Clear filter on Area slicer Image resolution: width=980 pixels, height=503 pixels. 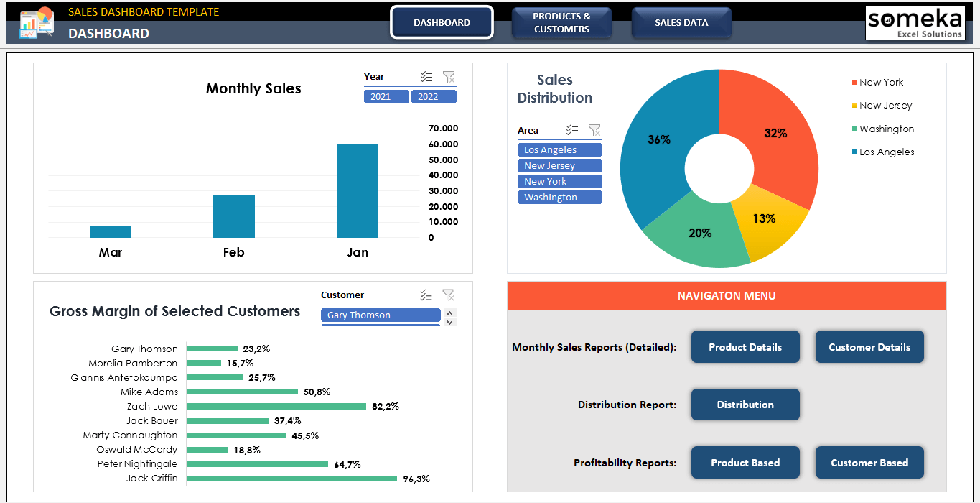[x=594, y=130]
